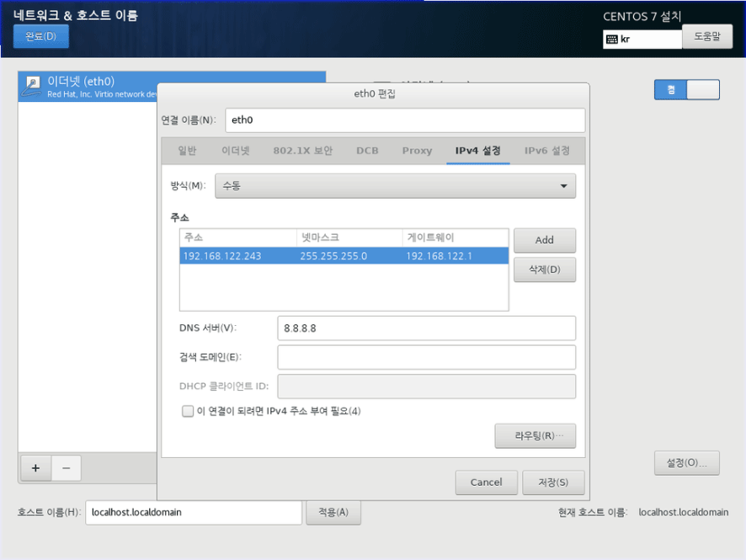Click the 호스트 이름 field localhost.localdomain
Screen dimensions: 746x560
[x=194, y=513]
